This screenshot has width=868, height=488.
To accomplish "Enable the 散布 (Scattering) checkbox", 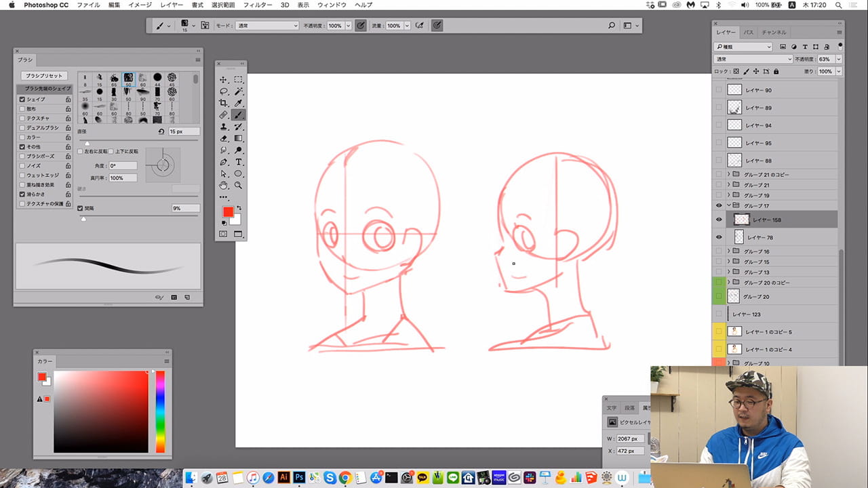I will click(x=22, y=108).
